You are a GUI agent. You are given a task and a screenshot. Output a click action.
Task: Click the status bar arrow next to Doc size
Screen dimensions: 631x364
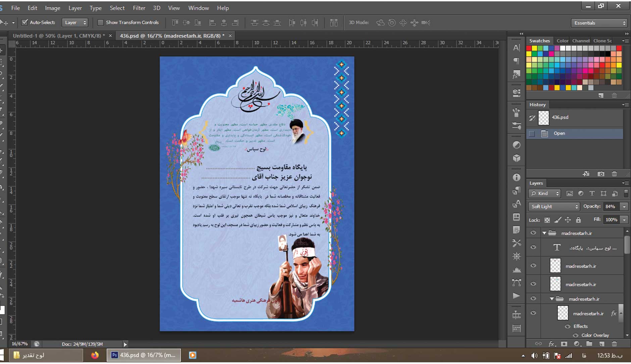tap(125, 344)
